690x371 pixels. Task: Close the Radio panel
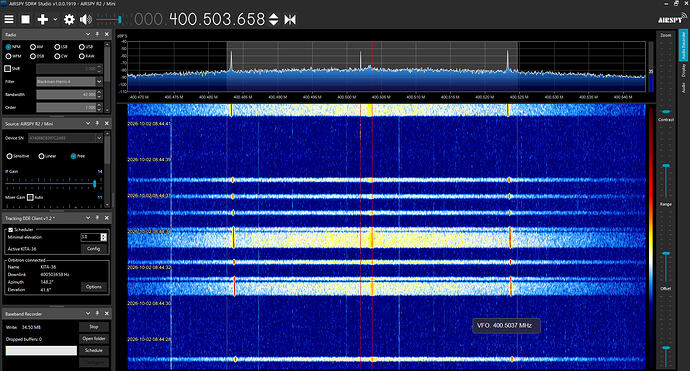tap(106, 34)
